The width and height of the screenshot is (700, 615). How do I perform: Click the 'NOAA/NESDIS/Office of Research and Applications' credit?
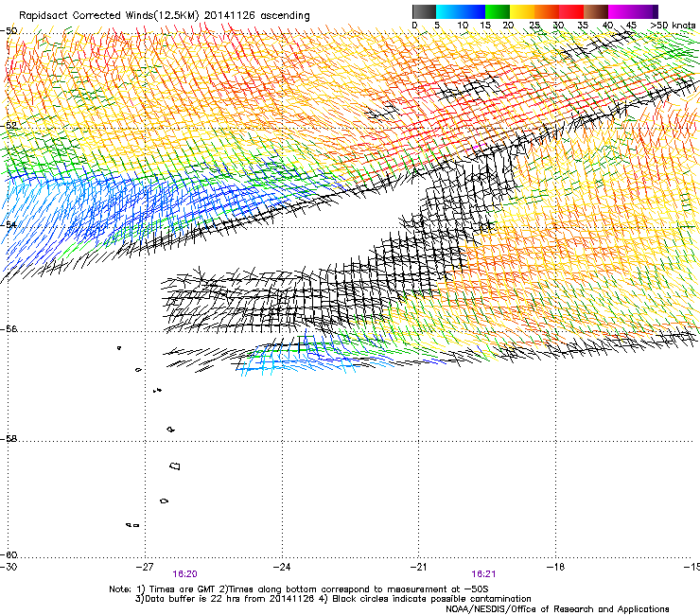pyautogui.click(x=557, y=609)
